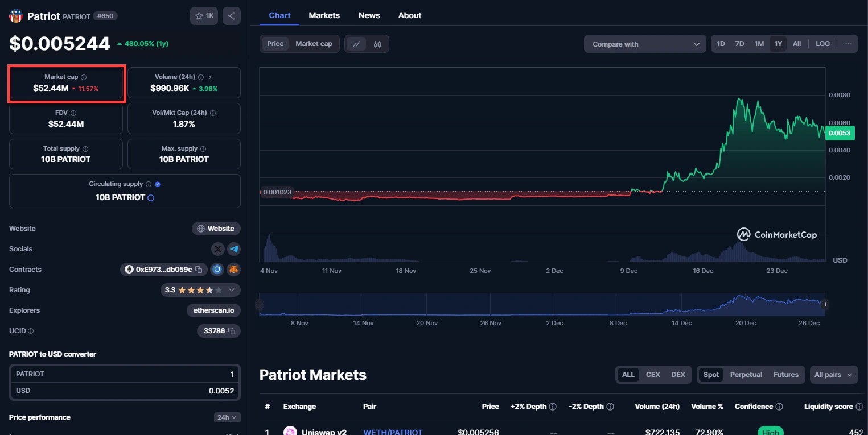Select the candlestick chart icon
The width and height of the screenshot is (868, 435).
[x=377, y=44]
